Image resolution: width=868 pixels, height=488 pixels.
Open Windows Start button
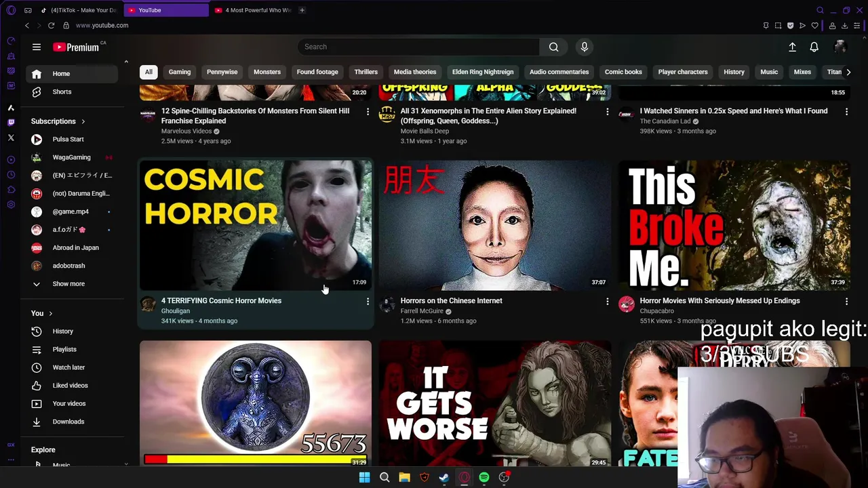point(364,477)
